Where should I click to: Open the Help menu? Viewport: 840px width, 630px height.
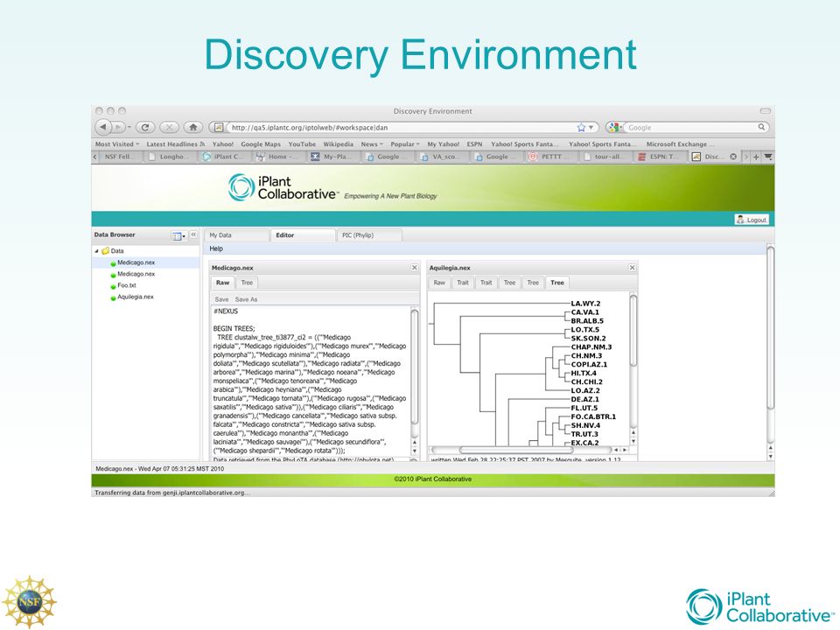[216, 248]
